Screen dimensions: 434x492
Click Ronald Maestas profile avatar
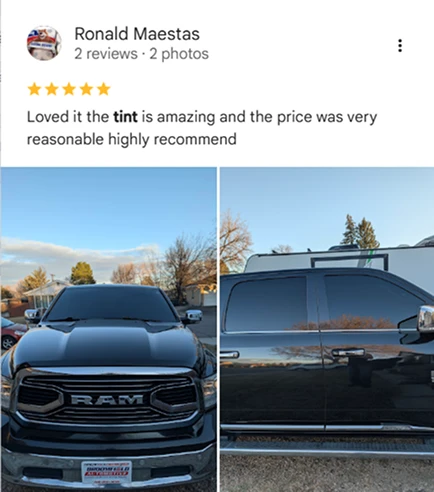(x=44, y=43)
